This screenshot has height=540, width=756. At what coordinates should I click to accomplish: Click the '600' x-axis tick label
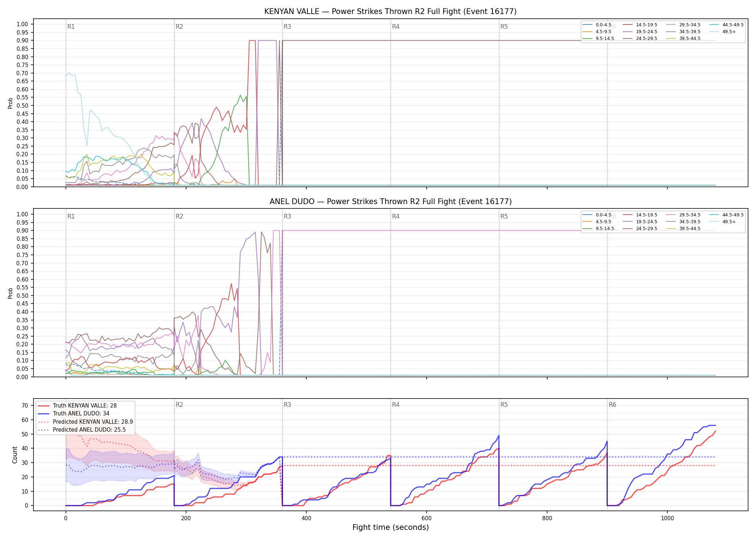click(427, 518)
